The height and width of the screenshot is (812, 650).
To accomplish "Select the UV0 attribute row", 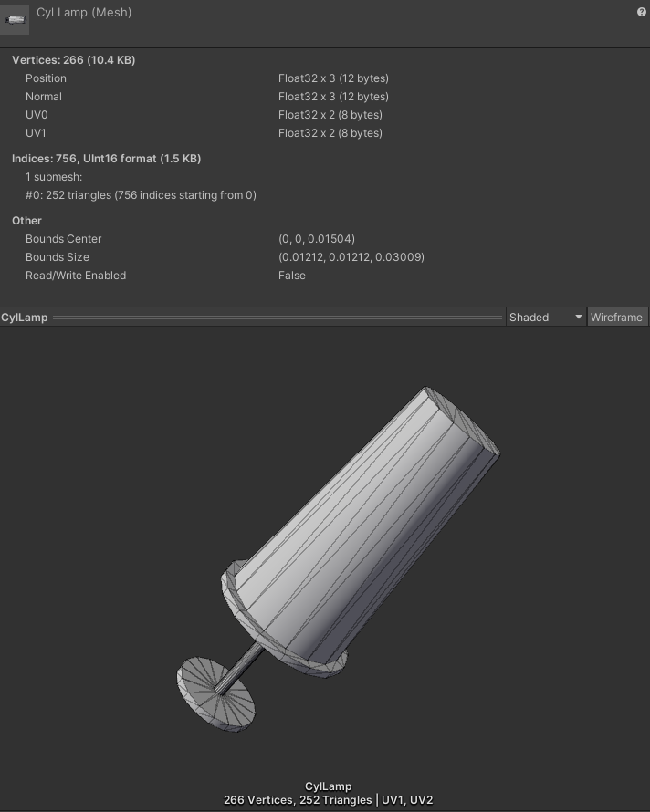I will [37, 115].
